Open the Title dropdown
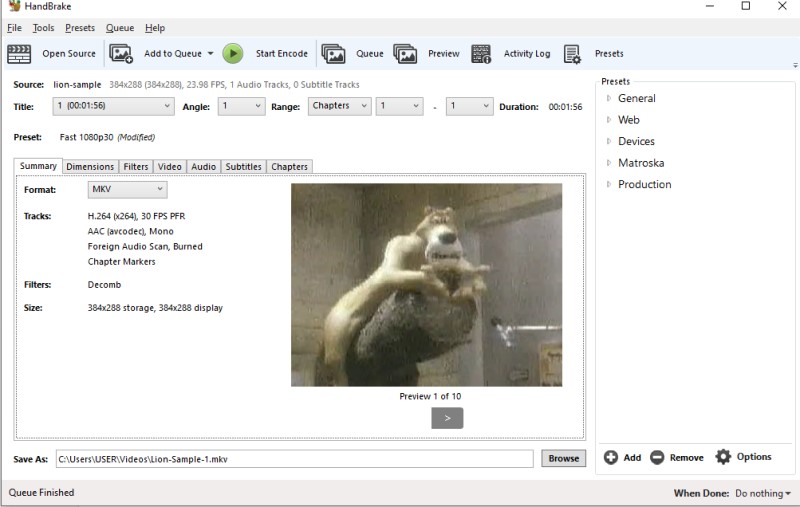Viewport: 800px width, 507px height. (x=114, y=106)
